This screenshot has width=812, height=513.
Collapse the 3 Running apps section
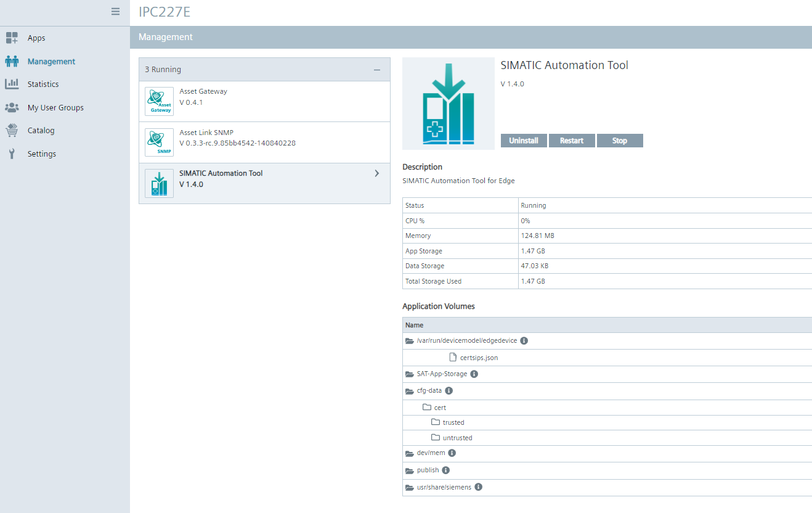377,70
